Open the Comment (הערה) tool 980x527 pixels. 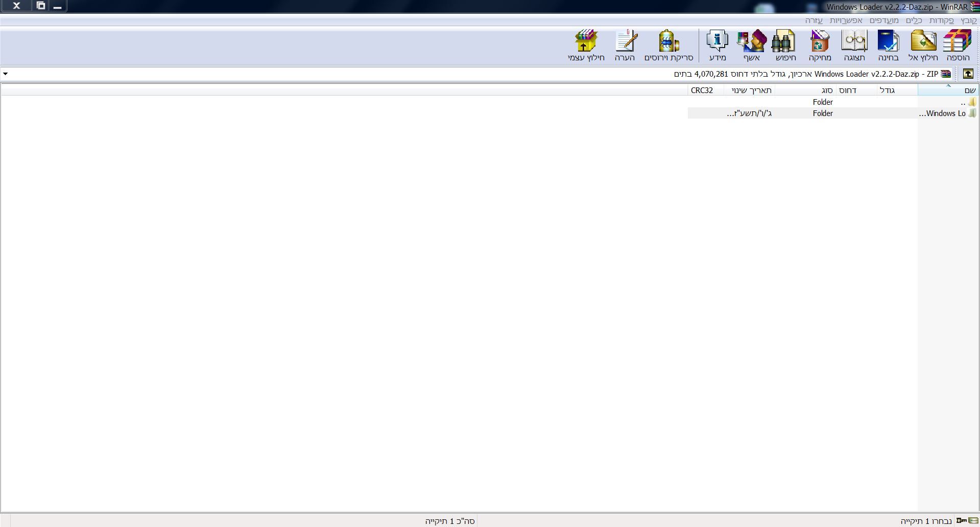(x=625, y=45)
